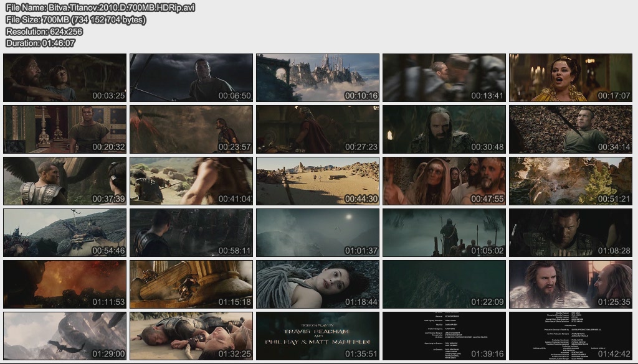The image size is (638, 364).
Task: Select the castle city frame at 00:10:16
Action: [318, 78]
